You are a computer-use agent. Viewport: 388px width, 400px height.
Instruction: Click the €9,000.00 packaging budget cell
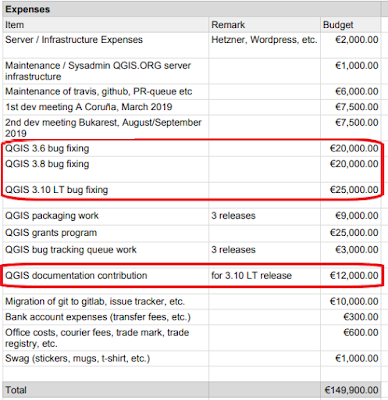tap(351, 216)
